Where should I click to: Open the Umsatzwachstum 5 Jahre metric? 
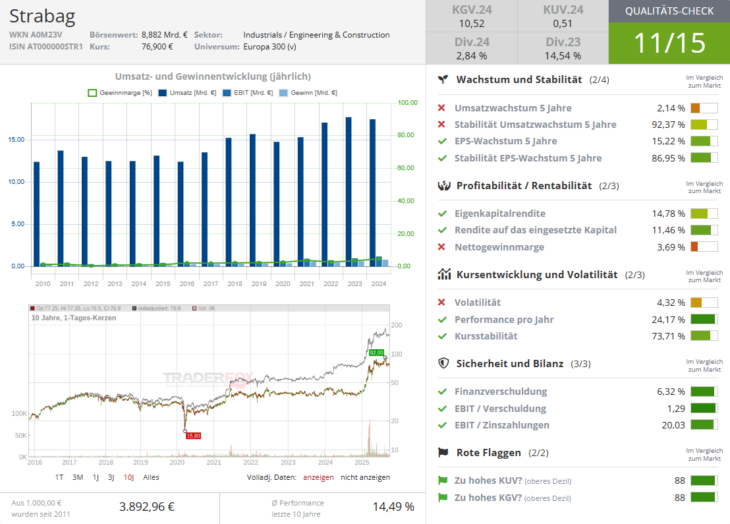(513, 108)
